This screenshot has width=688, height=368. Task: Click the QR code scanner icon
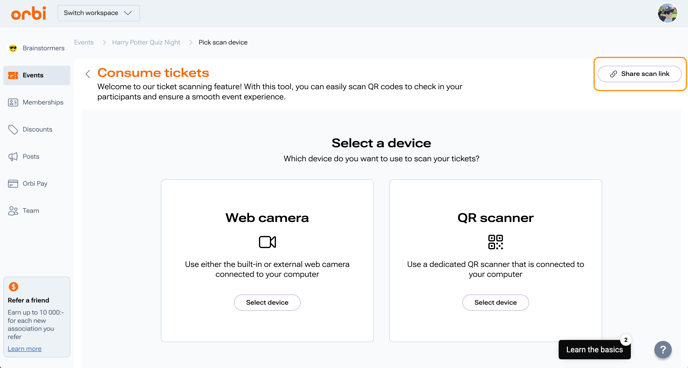pyautogui.click(x=495, y=242)
